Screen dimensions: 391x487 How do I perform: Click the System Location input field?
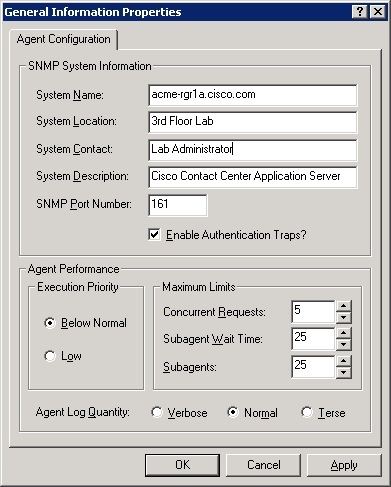point(253,122)
